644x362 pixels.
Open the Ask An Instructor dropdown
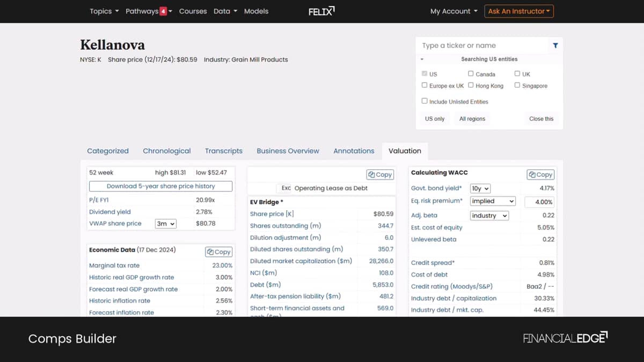coord(519,11)
